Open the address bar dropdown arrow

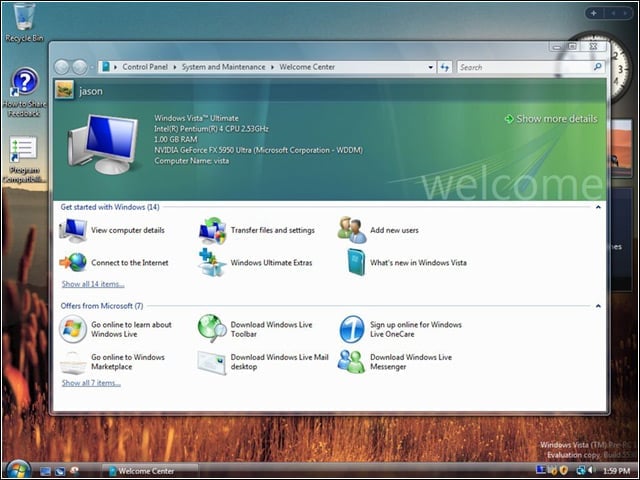tap(431, 67)
